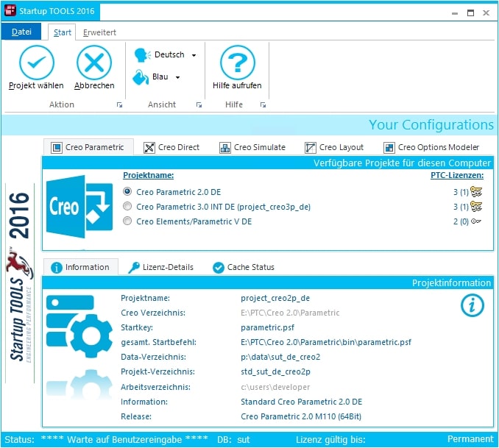The image size is (499, 448).
Task: Click the license keys icon for Creo Parametric 3.0 INT DE
Action: tap(476, 207)
